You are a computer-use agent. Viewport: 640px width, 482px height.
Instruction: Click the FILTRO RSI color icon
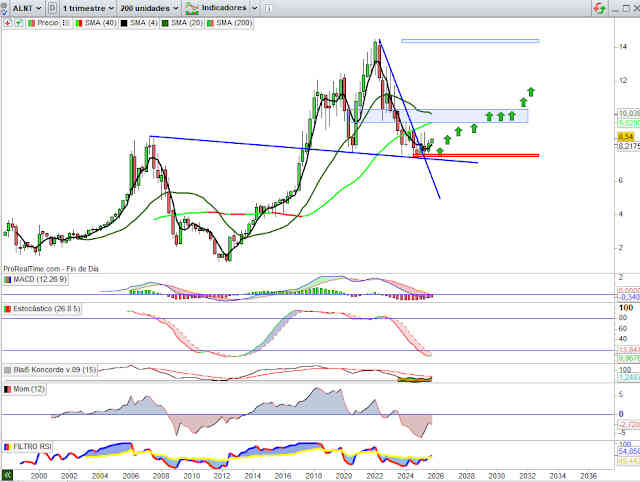(x=7, y=445)
